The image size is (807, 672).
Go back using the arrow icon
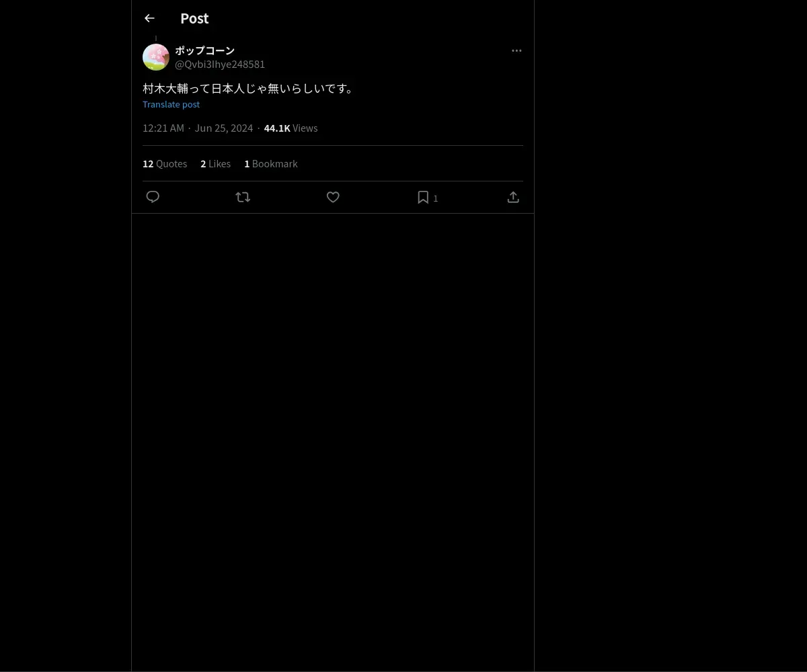(x=149, y=18)
